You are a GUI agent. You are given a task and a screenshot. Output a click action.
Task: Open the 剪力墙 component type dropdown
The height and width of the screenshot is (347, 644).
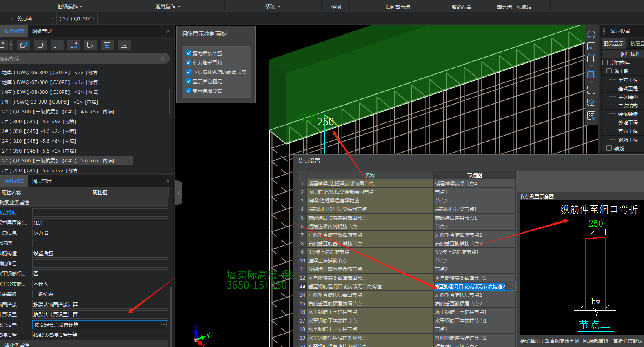click(36, 19)
